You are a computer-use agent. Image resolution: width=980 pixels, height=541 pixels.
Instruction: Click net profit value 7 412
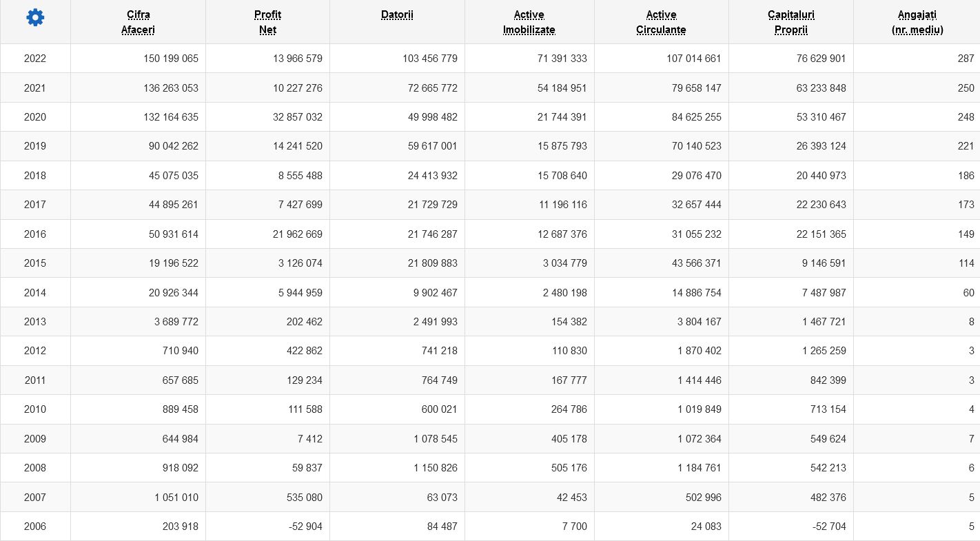(x=310, y=438)
